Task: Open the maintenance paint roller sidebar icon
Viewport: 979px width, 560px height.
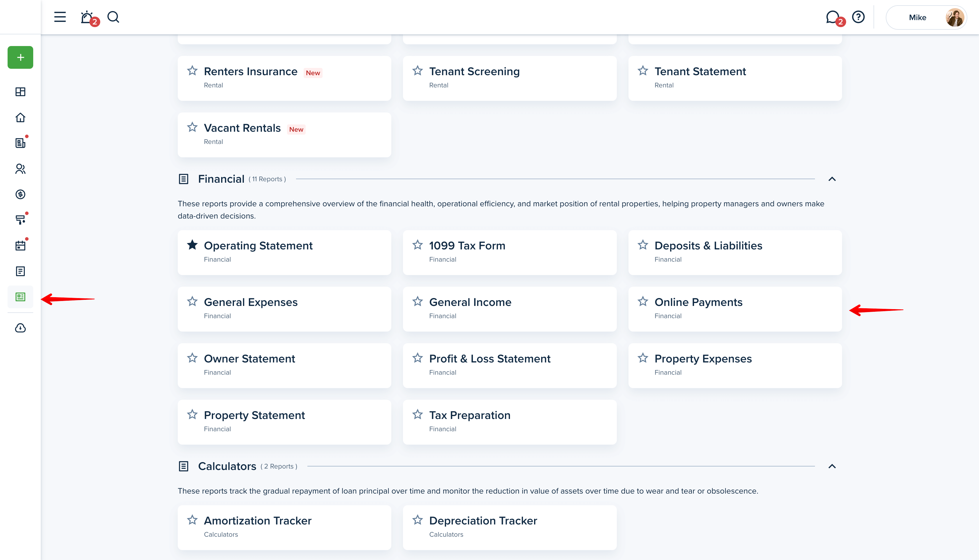Action: (20, 220)
